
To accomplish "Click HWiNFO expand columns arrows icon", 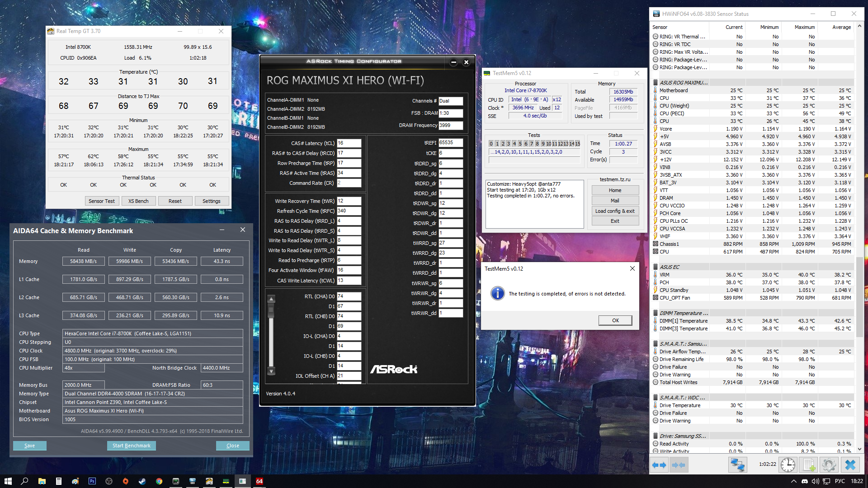I will (x=659, y=465).
